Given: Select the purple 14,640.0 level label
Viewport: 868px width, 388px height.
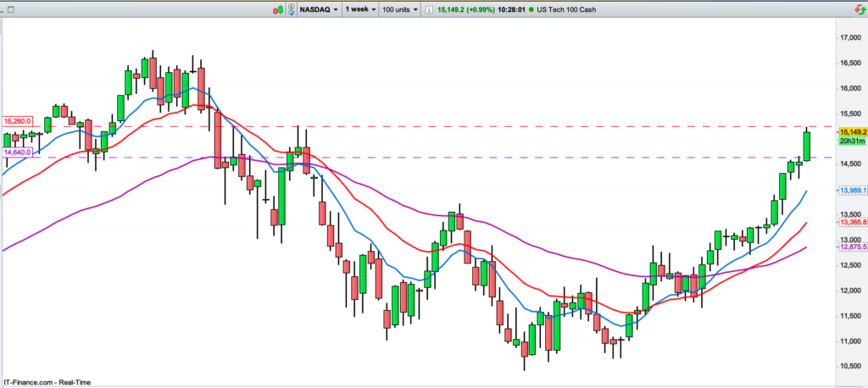Looking at the screenshot, I should 17,152.
